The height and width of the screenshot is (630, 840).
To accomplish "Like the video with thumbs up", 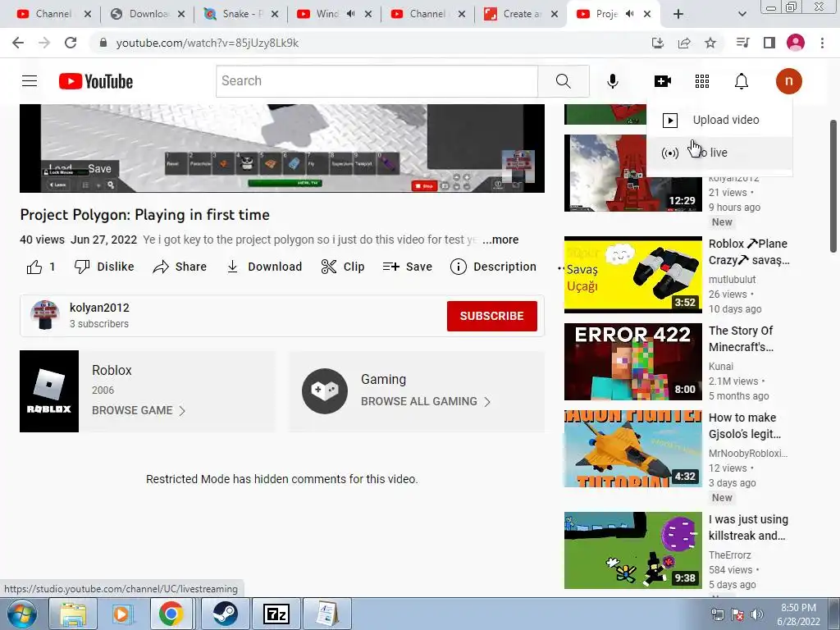I will [41, 267].
